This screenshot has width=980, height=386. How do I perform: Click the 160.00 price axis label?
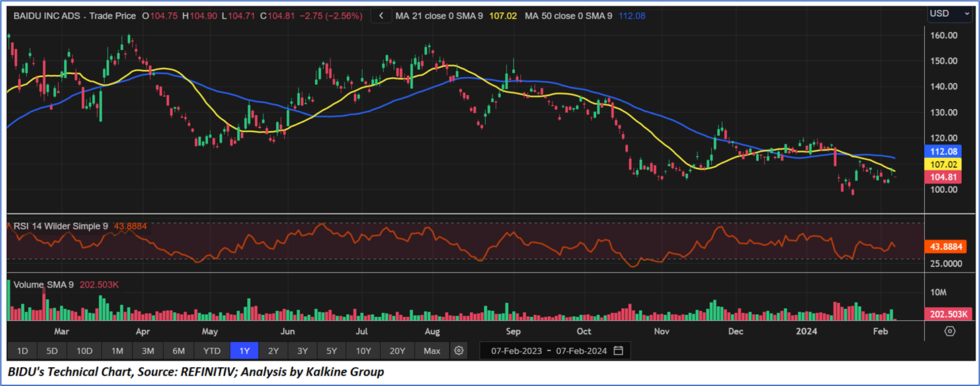[x=944, y=35]
